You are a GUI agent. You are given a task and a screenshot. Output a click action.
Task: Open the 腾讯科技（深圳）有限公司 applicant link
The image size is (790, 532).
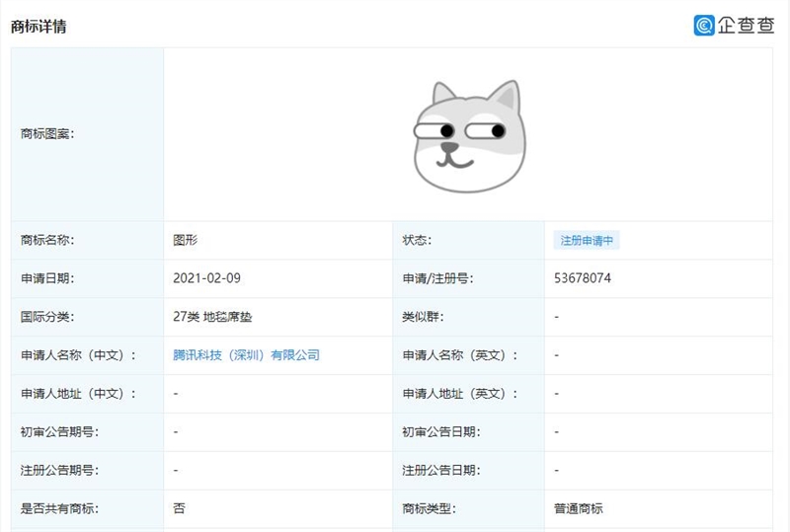246,355
